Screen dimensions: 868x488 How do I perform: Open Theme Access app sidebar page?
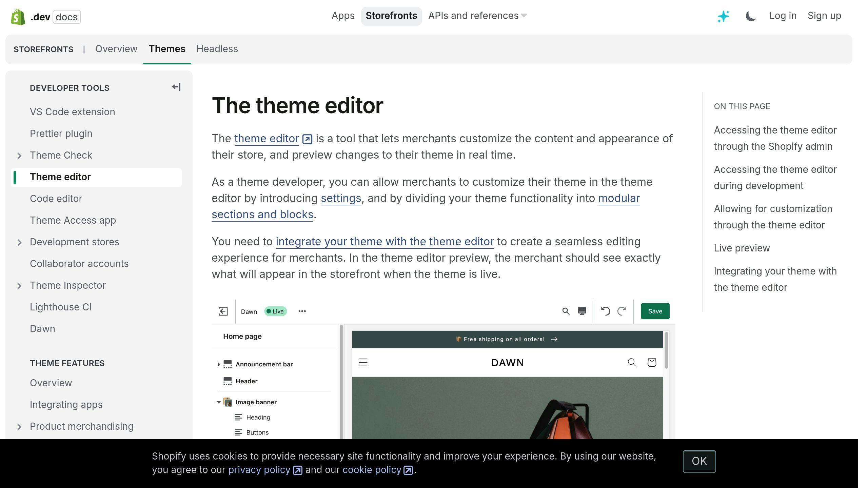tap(73, 220)
